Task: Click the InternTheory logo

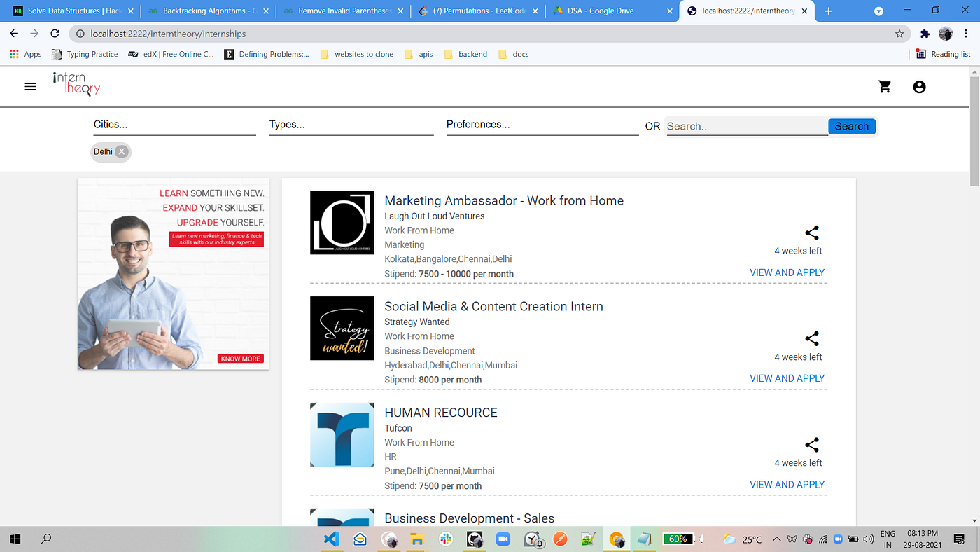Action: [x=76, y=83]
